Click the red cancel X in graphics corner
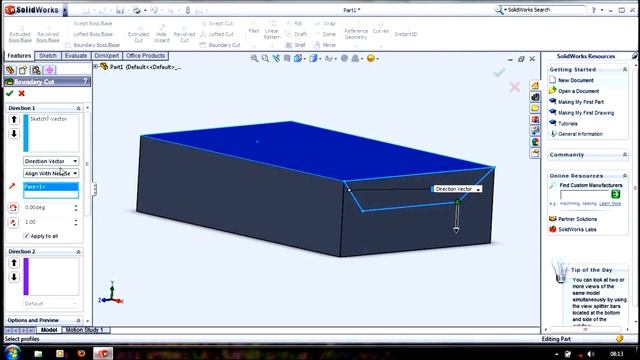The image size is (640, 360). tap(515, 87)
